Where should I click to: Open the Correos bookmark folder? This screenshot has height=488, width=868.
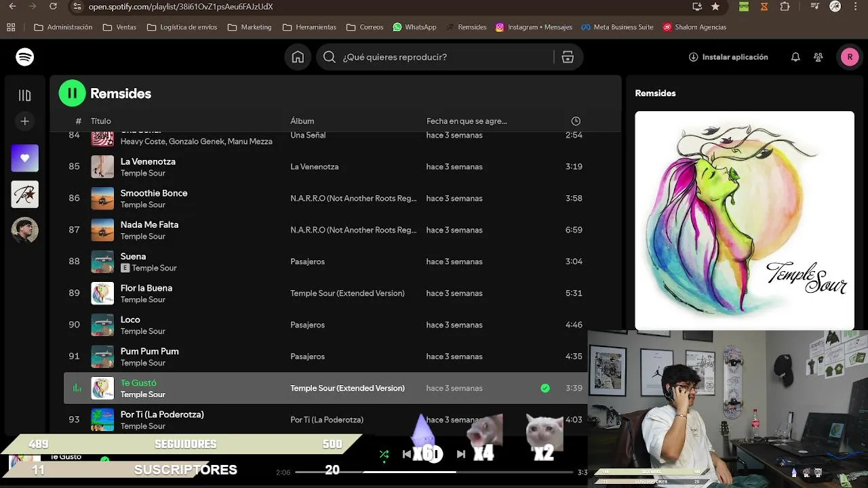[x=365, y=27]
